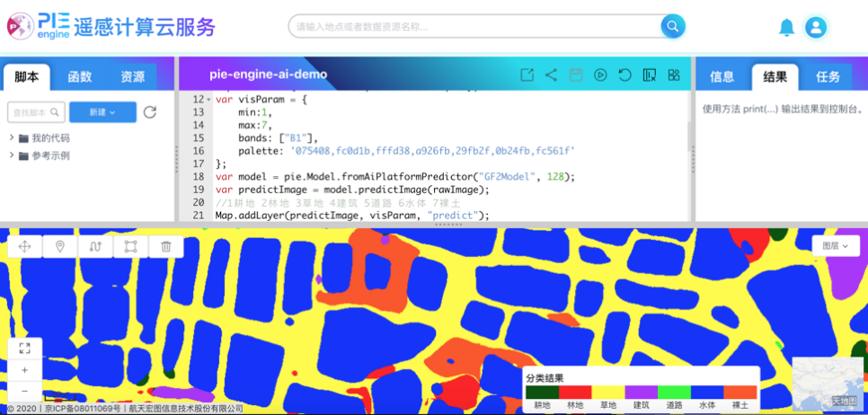Screen dimensions: 868x415
Task: Select the polyline drawing tool on map
Action: [x=95, y=246]
